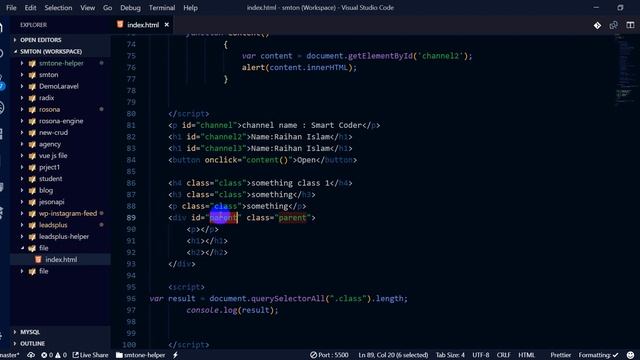
Task: Change CRLF end of line sequence
Action: click(x=503, y=355)
